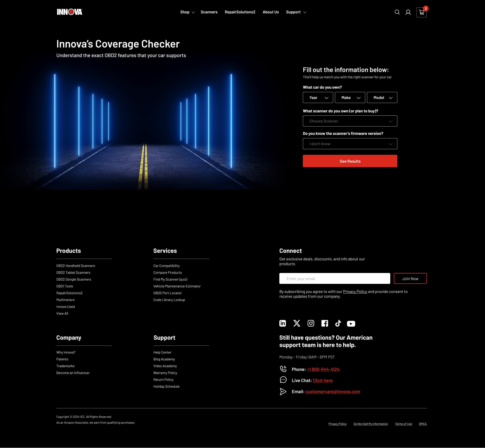Open RepairSolutions2 footer link
Screen dimensions: 485x448
click(69, 293)
